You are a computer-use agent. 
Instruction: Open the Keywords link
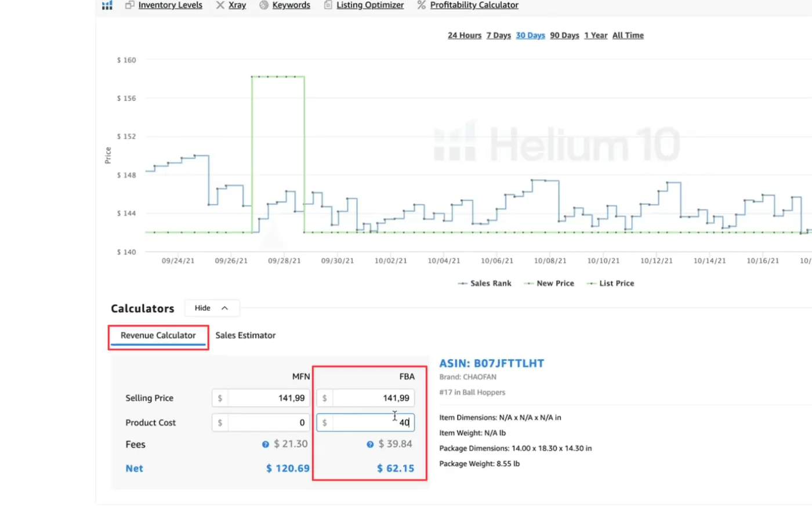click(x=291, y=5)
